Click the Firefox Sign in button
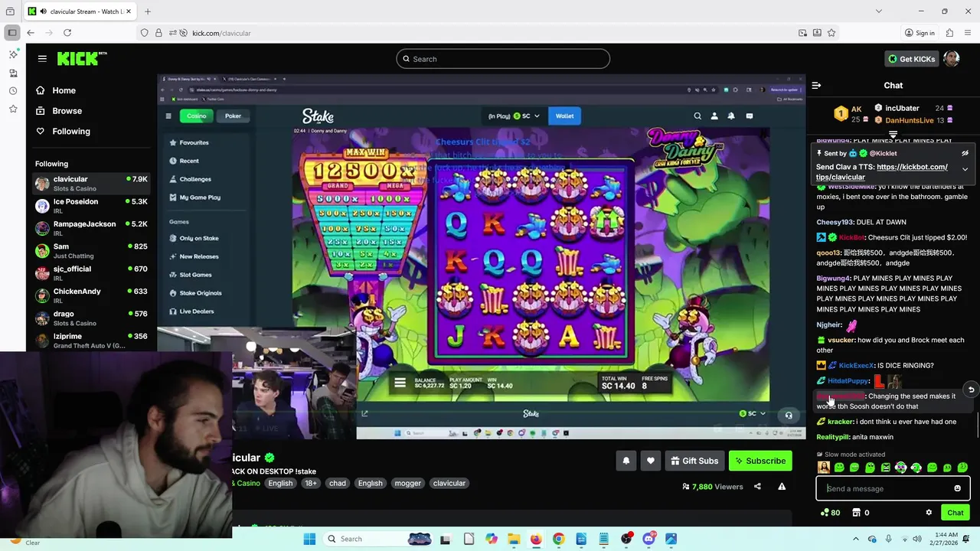Image resolution: width=980 pixels, height=551 pixels. pos(920,33)
